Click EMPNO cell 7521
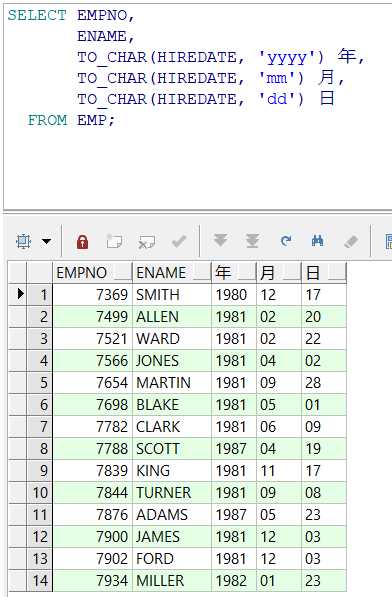 [x=92, y=339]
